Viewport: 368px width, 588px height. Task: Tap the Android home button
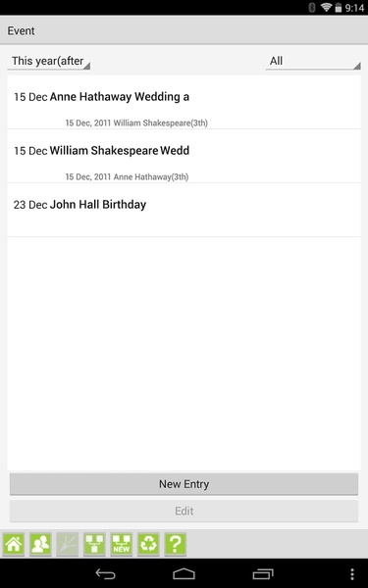(x=184, y=573)
